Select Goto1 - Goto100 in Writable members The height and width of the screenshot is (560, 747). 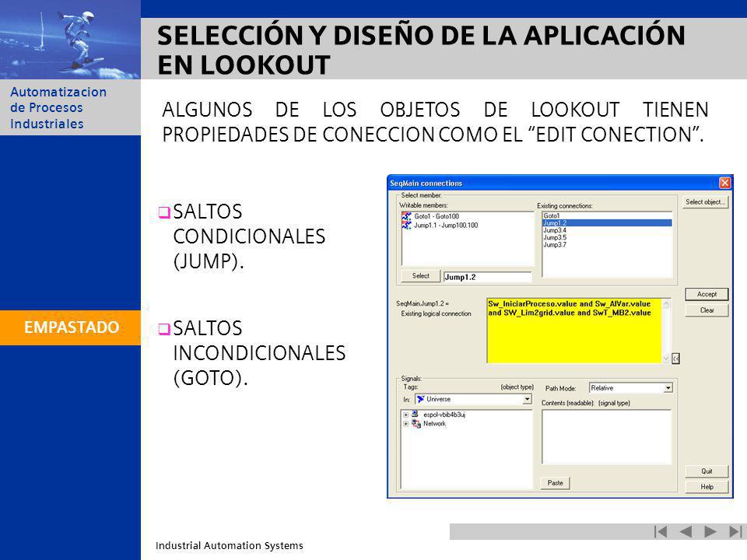437,216
